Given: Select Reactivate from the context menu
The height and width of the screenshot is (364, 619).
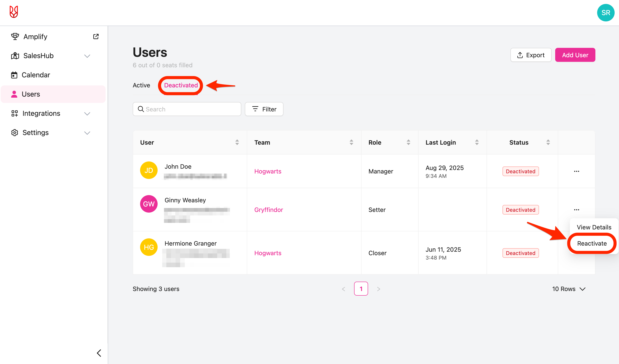Looking at the screenshot, I should pyautogui.click(x=591, y=243).
